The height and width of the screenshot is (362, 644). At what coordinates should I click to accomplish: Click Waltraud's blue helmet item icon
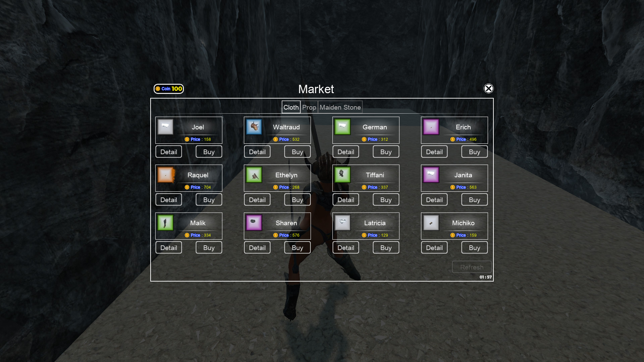coord(254,127)
